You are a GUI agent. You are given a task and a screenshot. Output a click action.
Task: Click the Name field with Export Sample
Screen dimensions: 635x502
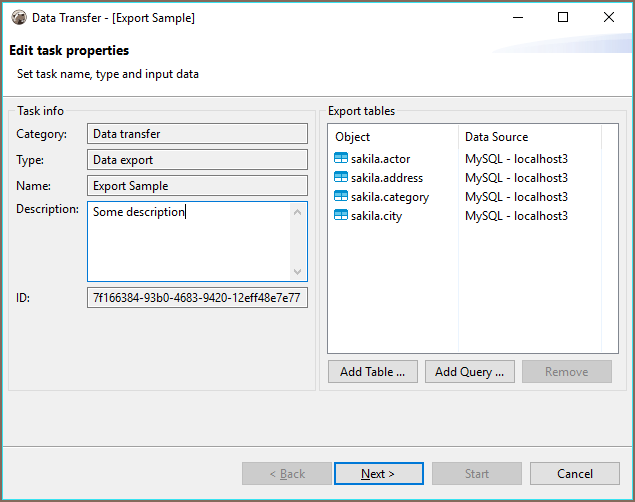coord(197,186)
